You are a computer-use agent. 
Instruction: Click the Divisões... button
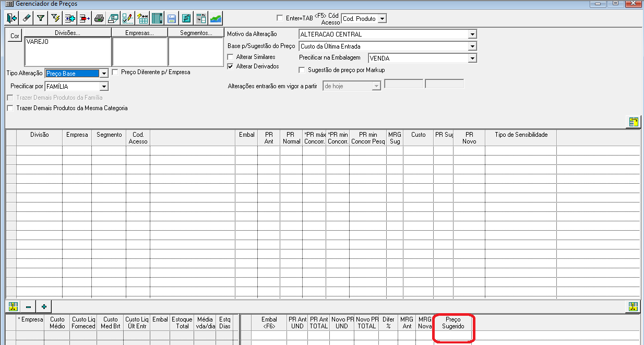pos(67,33)
